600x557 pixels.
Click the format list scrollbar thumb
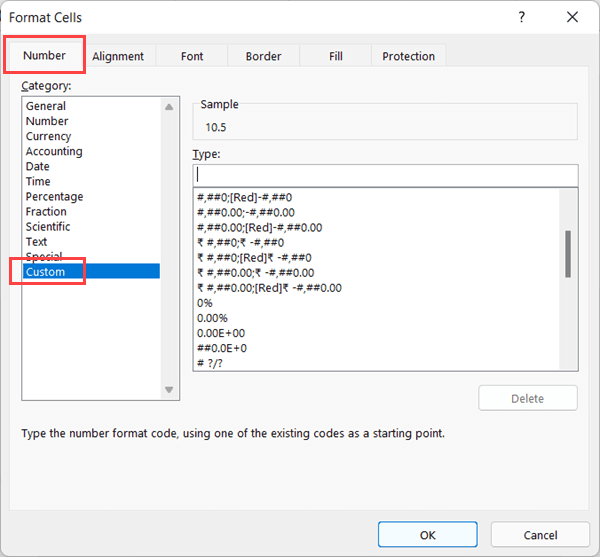pos(568,253)
